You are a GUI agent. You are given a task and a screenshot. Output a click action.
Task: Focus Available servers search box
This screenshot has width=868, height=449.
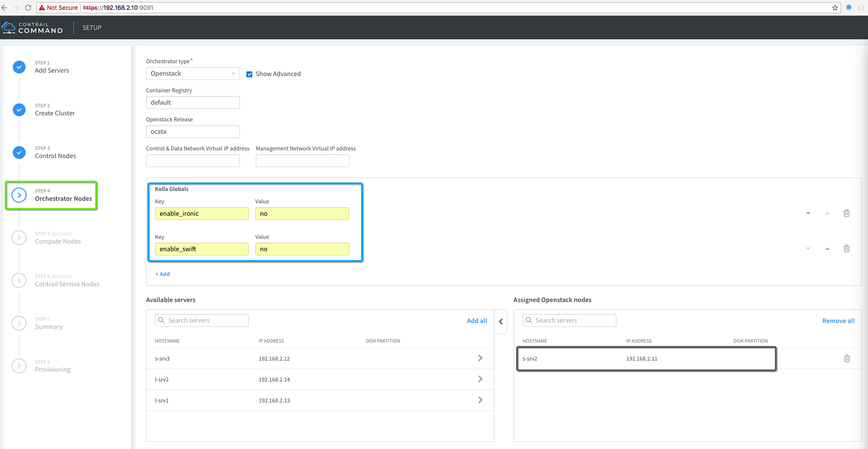(x=202, y=320)
